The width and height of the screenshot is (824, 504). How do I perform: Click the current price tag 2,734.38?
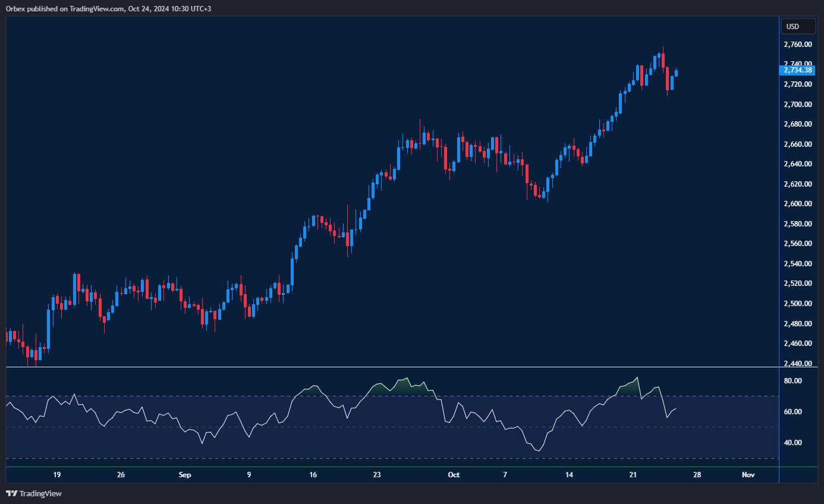point(797,70)
